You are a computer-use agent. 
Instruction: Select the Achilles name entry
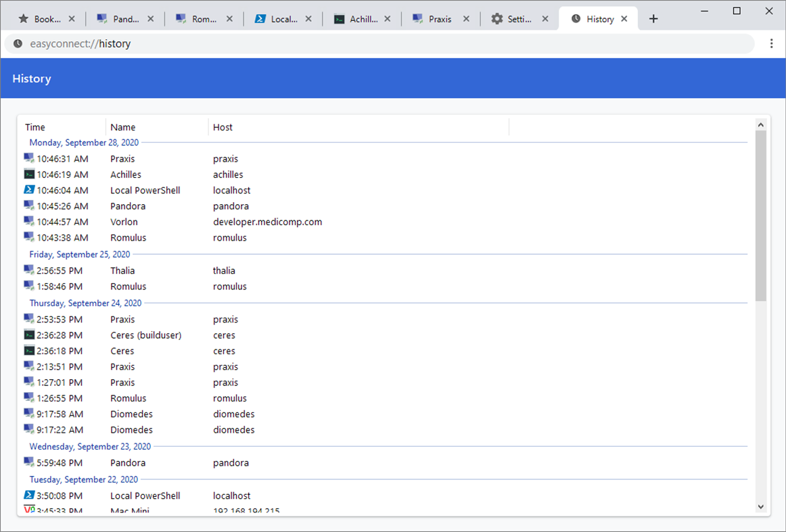tap(126, 174)
